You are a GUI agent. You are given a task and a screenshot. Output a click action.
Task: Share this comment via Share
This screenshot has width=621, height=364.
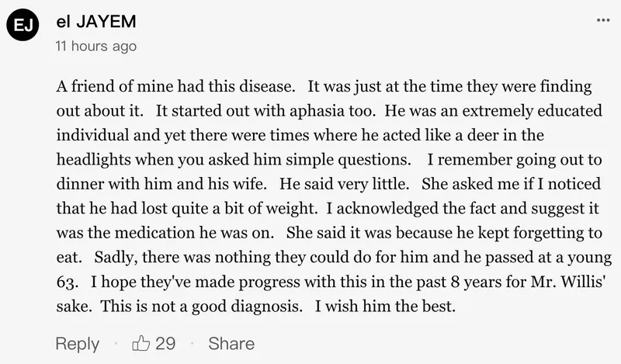click(x=231, y=343)
